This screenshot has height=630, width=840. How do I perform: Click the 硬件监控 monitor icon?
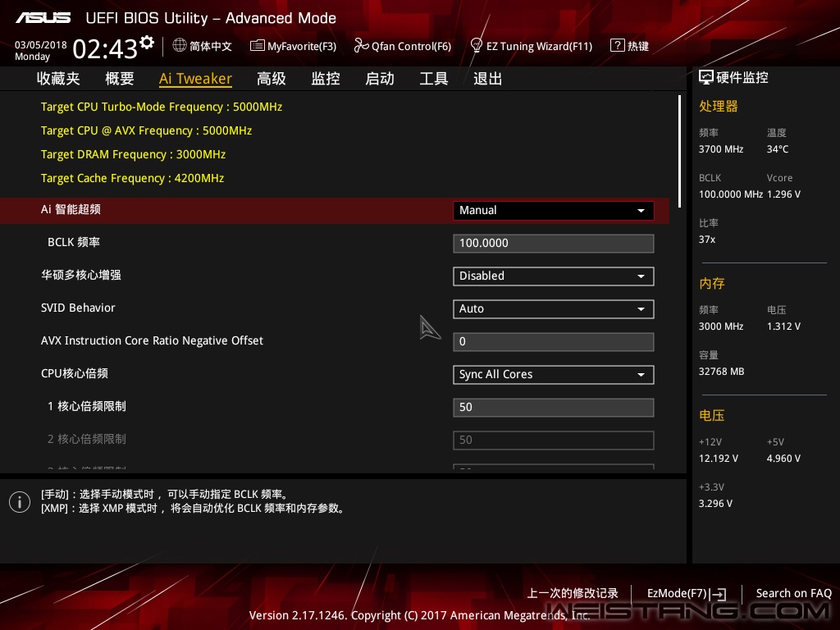(x=706, y=78)
